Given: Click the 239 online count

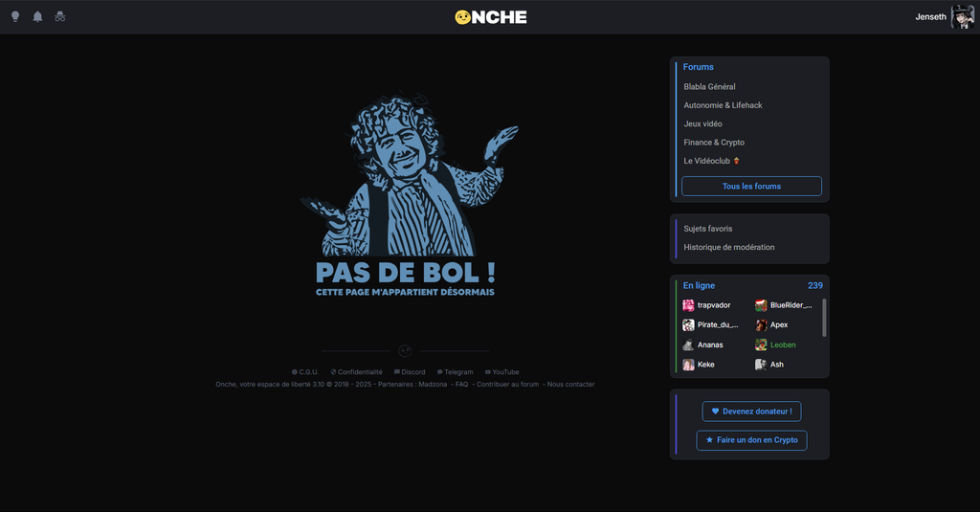Looking at the screenshot, I should pos(815,286).
